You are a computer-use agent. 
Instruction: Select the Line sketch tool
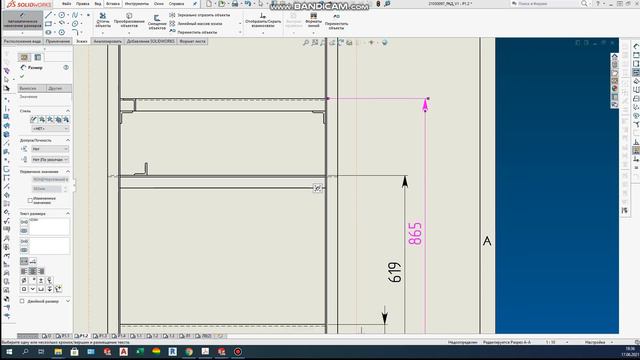[x=48, y=15]
